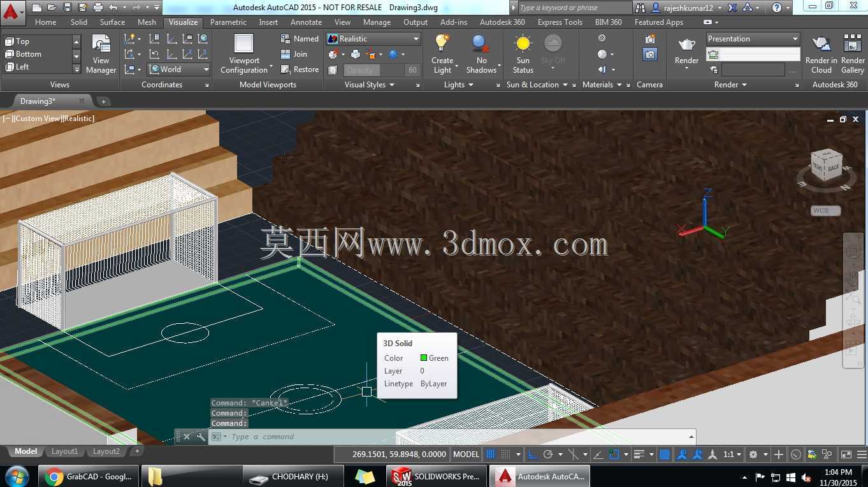Expand the Sun & Location panel
Image resolution: width=868 pixels, height=487 pixels.
click(537, 85)
